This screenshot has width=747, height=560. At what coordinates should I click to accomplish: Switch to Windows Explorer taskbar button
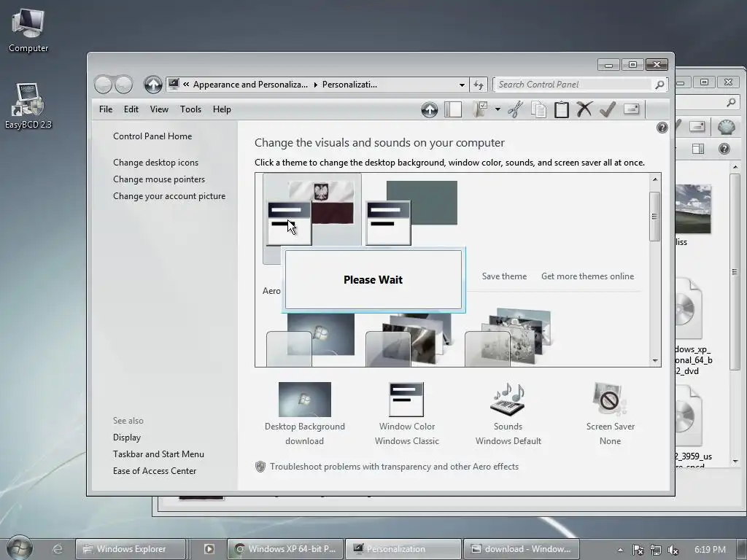130,549
